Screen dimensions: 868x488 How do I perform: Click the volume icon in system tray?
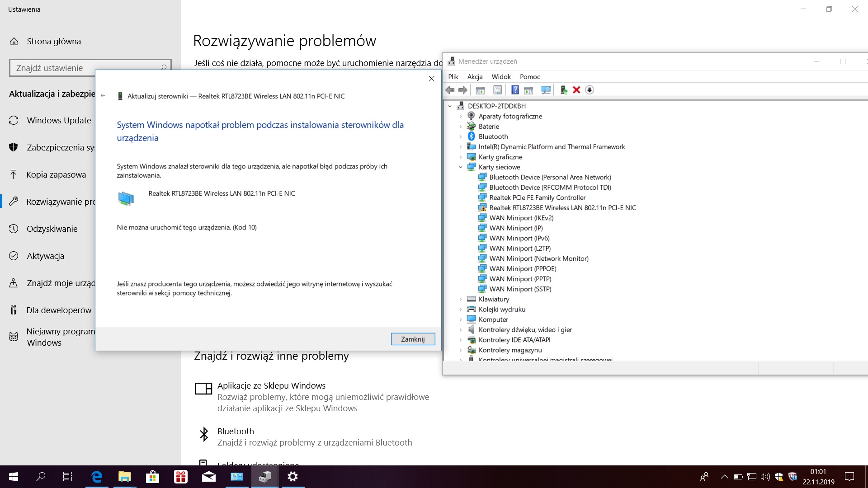765,477
